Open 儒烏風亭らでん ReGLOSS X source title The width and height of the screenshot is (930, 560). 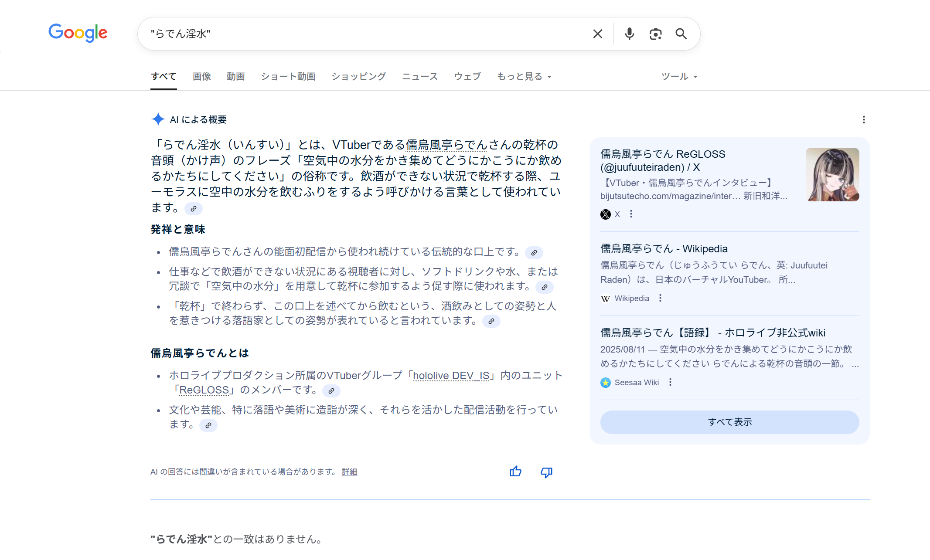(x=663, y=161)
